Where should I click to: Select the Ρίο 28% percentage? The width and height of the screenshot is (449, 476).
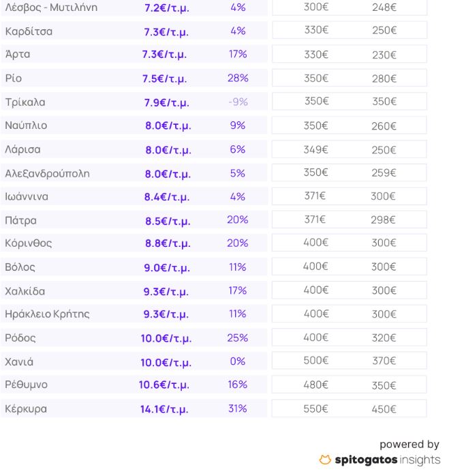pyautogui.click(x=238, y=78)
